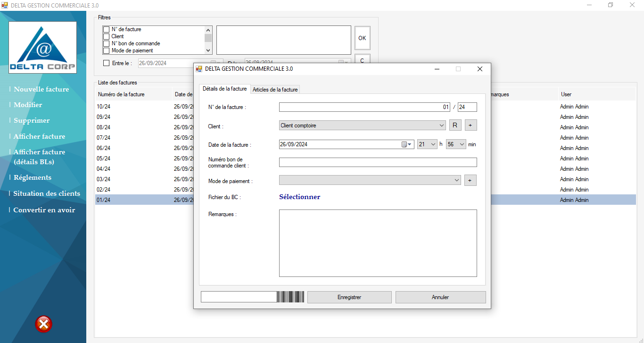Check the Mode de paiement filter
644x343 pixels.
coord(107,50)
